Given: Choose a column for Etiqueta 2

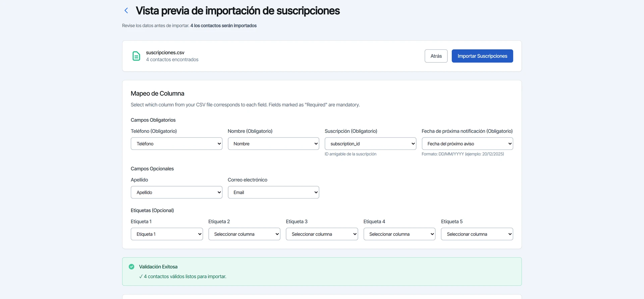Looking at the screenshot, I should pyautogui.click(x=244, y=234).
